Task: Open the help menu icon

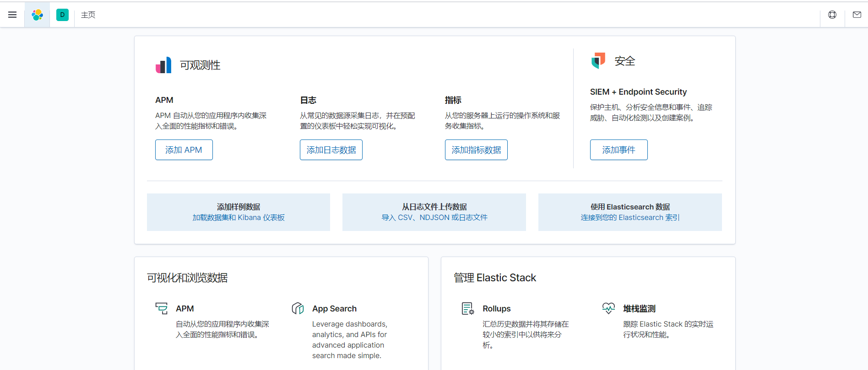Action: [832, 15]
